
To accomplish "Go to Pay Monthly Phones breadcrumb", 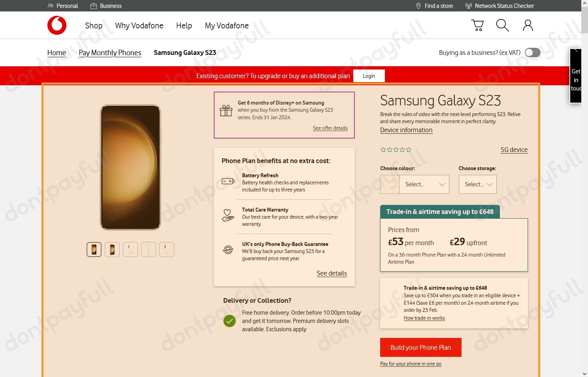I will point(110,53).
